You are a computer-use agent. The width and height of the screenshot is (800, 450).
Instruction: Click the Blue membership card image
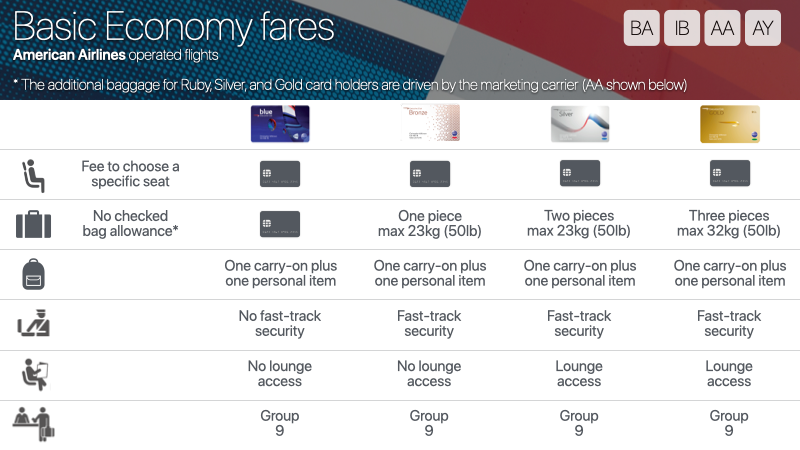click(x=280, y=124)
